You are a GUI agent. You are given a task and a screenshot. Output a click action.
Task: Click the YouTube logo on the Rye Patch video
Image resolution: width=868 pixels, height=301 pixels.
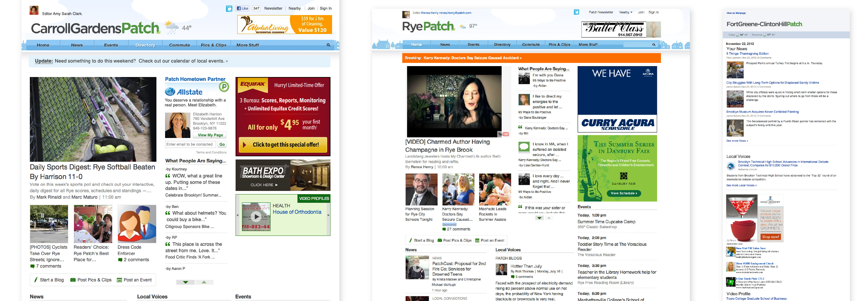point(504,134)
